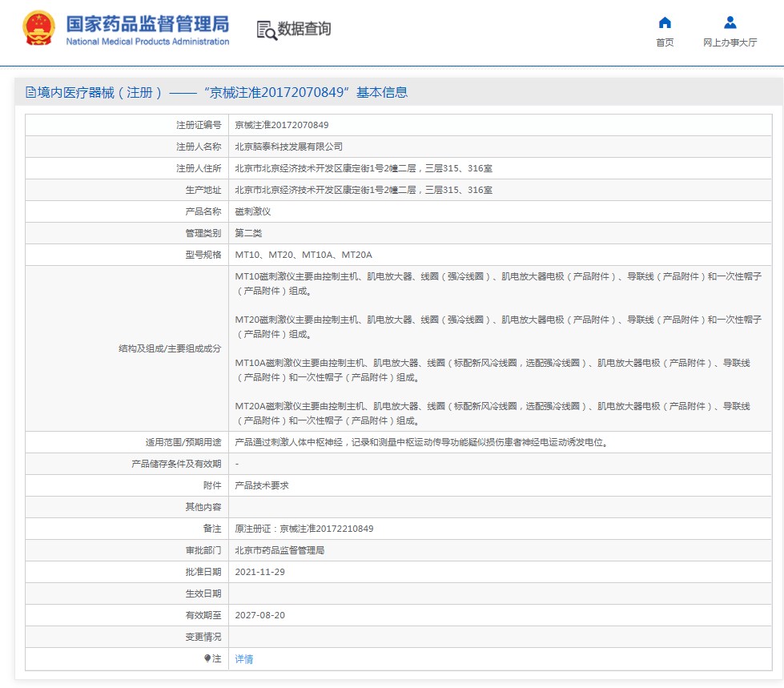The width and height of the screenshot is (784, 688).
Task: Click the 网上办事大厅 label
Action: pos(730,42)
